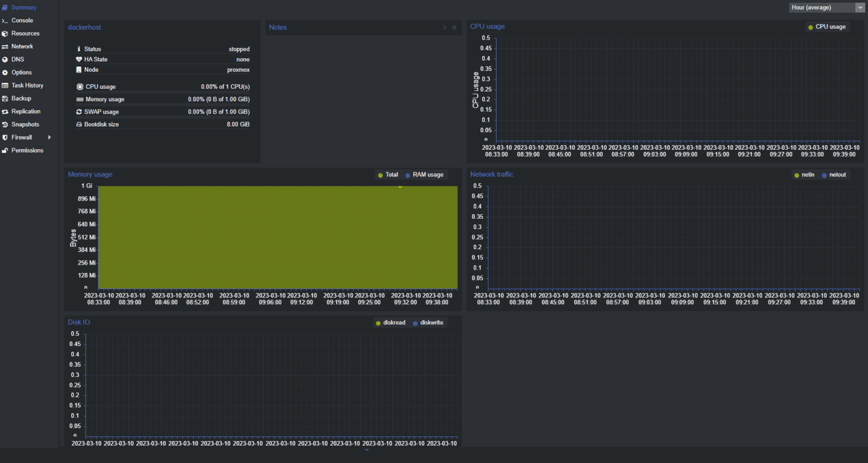Collapse the Notes panel with the chevron
Image resolution: width=868 pixels, height=463 pixels.
point(445,28)
